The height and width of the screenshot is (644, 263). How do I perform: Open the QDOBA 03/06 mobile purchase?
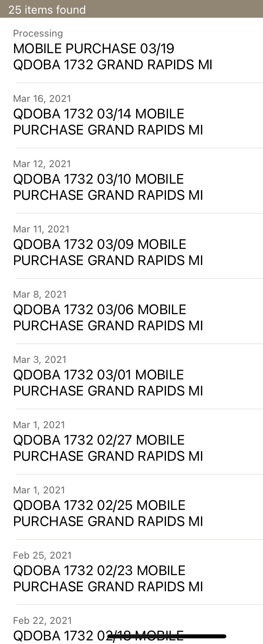coord(108,318)
